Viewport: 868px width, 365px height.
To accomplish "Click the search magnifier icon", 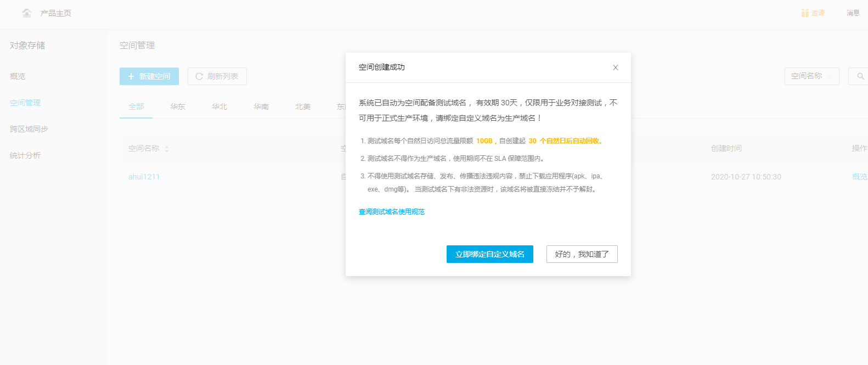I will [860, 76].
